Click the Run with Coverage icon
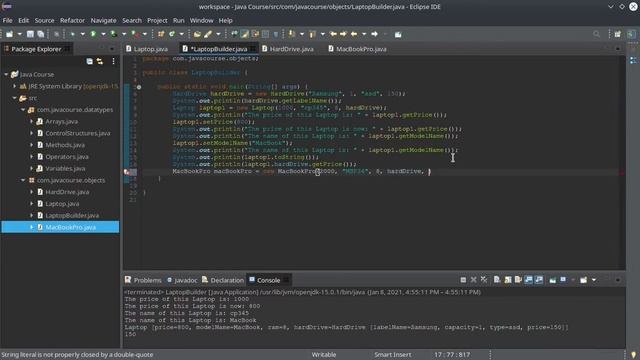 [114, 34]
